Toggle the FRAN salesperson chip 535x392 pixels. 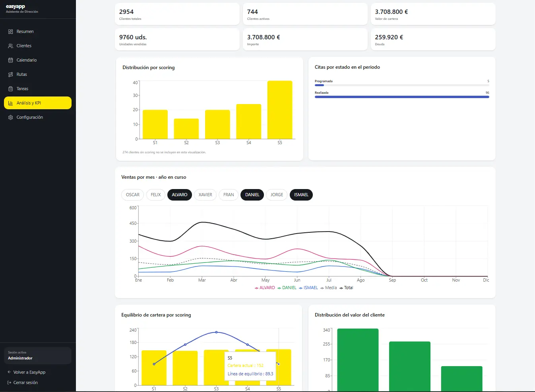click(229, 195)
